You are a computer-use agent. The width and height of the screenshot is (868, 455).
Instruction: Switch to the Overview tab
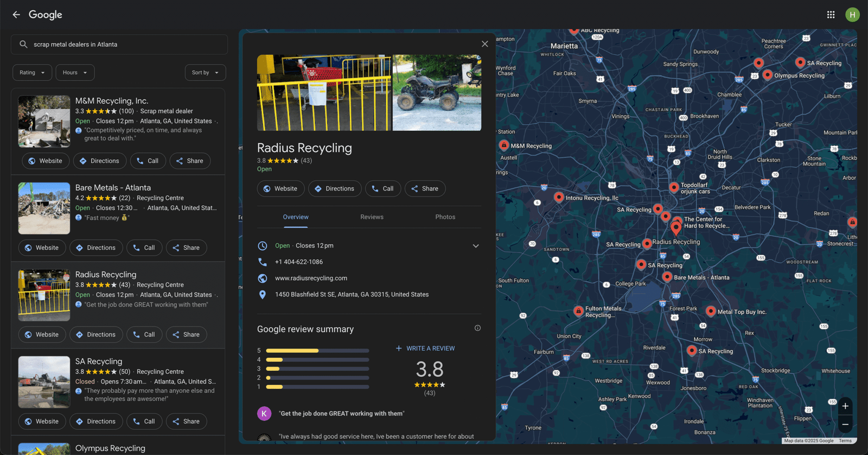click(x=296, y=217)
